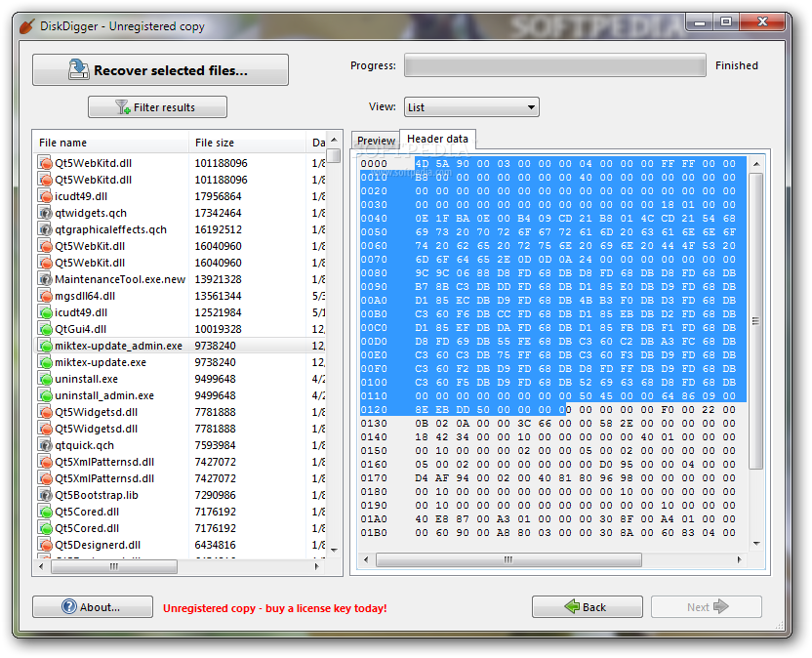Click hex offset 0130 in header data
The image size is (812, 658).
374,424
